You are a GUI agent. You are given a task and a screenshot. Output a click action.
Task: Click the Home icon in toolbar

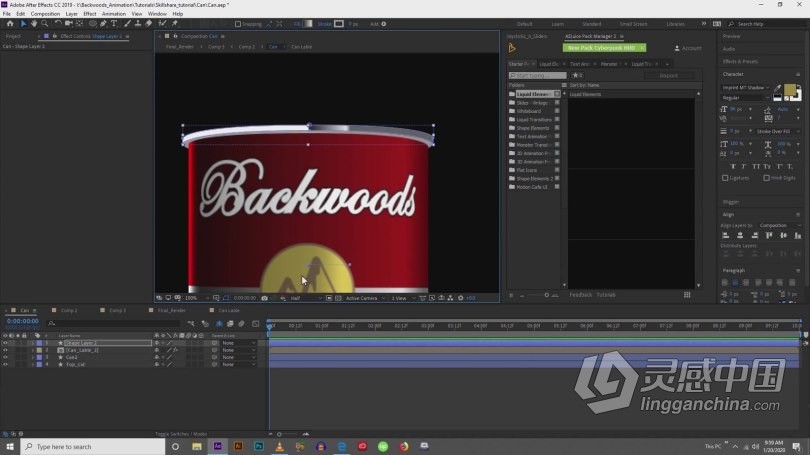[10, 24]
